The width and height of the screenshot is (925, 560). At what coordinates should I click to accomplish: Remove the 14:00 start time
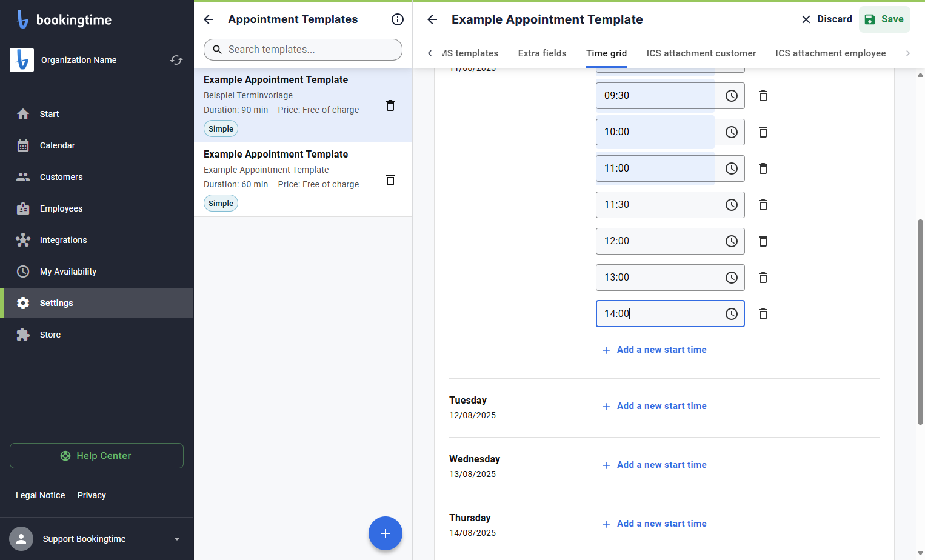point(763,314)
